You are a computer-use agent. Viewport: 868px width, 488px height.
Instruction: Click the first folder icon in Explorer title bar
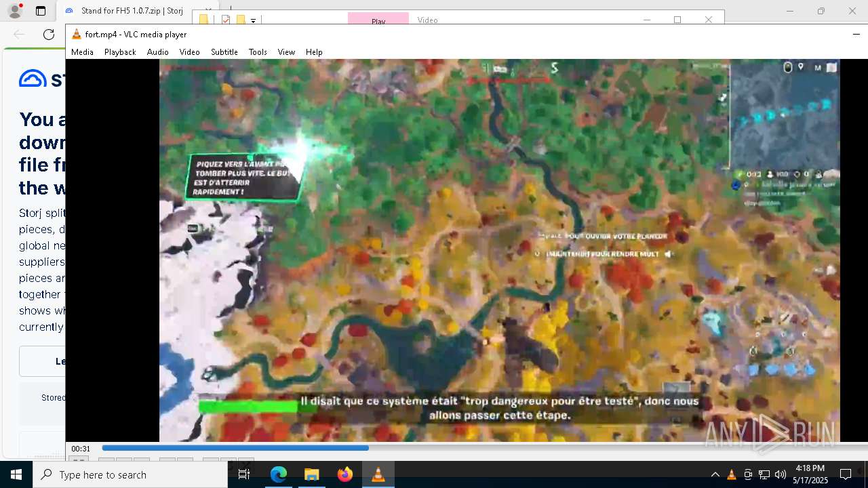coord(203,20)
